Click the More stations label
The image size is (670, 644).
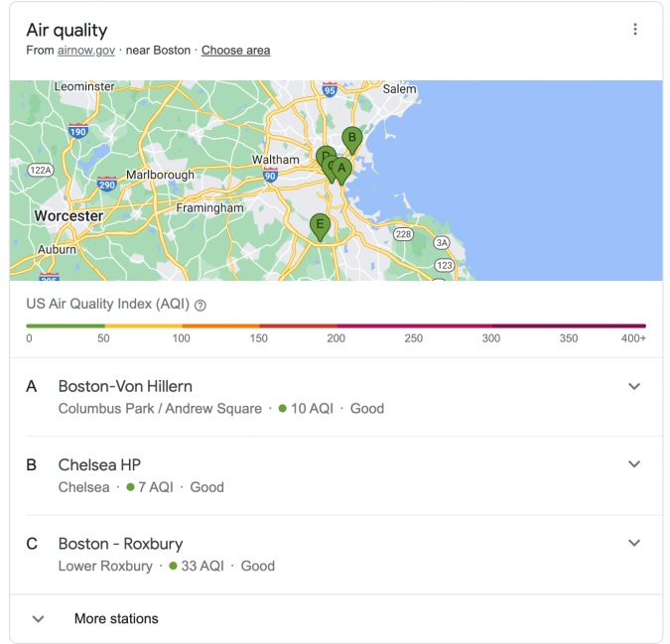[116, 618]
